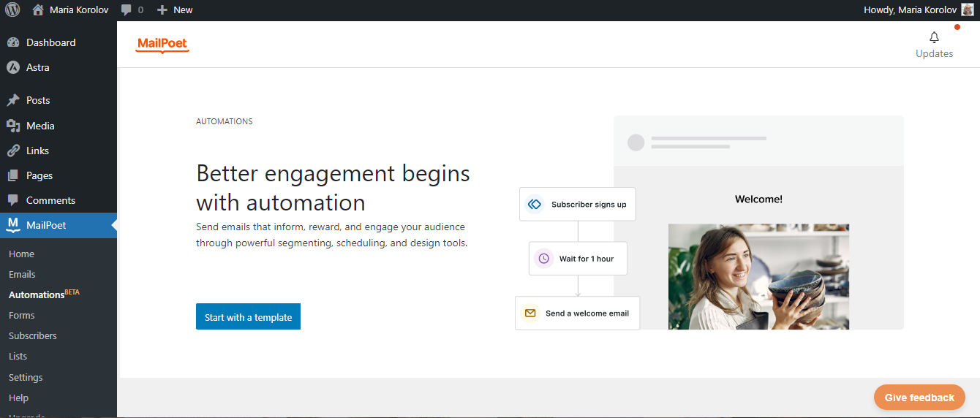The width and height of the screenshot is (980, 418).
Task: Click the Pages icon in sidebar
Action: click(x=13, y=175)
